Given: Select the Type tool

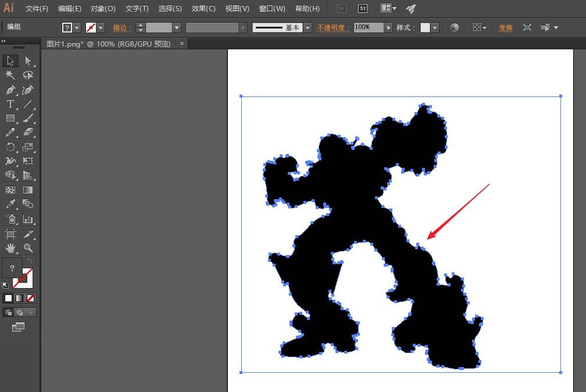Looking at the screenshot, I should click(x=10, y=104).
